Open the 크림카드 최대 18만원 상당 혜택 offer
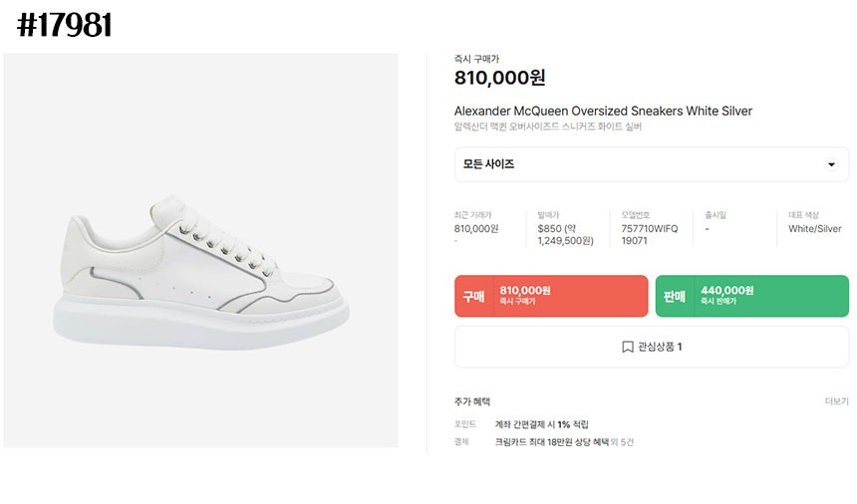 [551, 441]
